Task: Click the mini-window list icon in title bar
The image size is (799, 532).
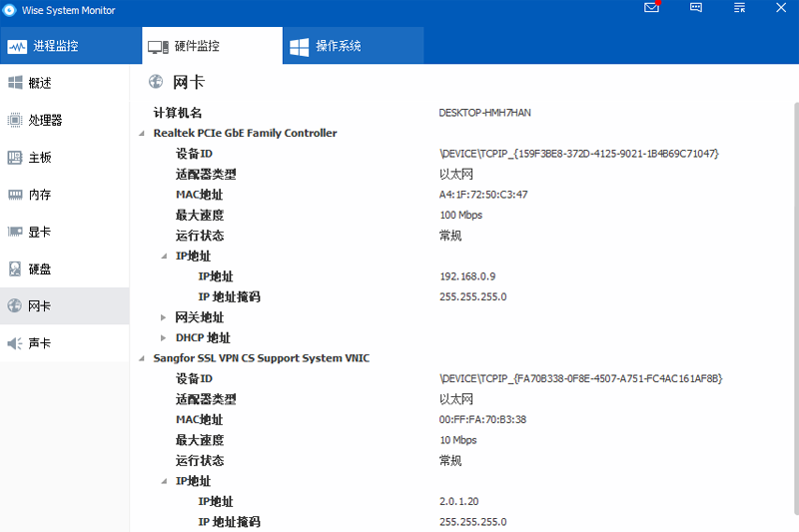Action: click(739, 8)
